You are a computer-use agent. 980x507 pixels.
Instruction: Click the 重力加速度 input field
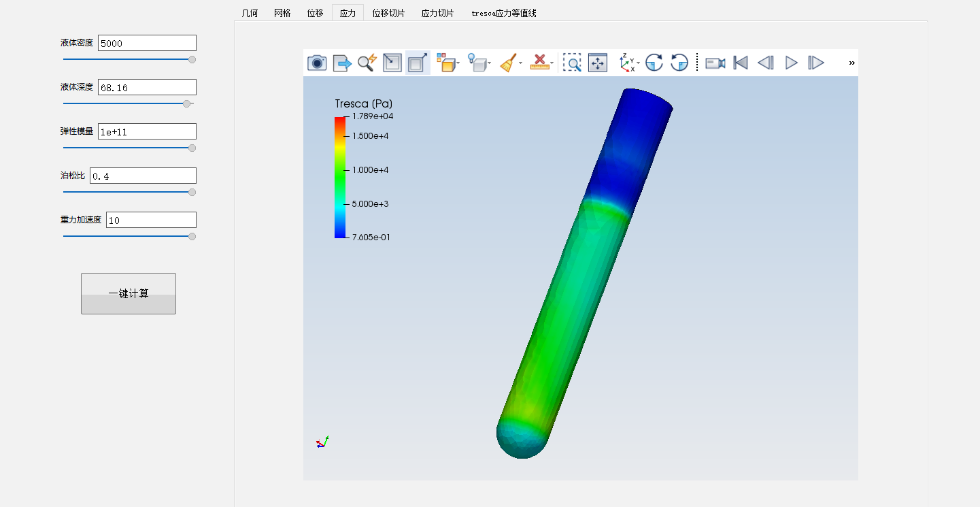tap(151, 220)
